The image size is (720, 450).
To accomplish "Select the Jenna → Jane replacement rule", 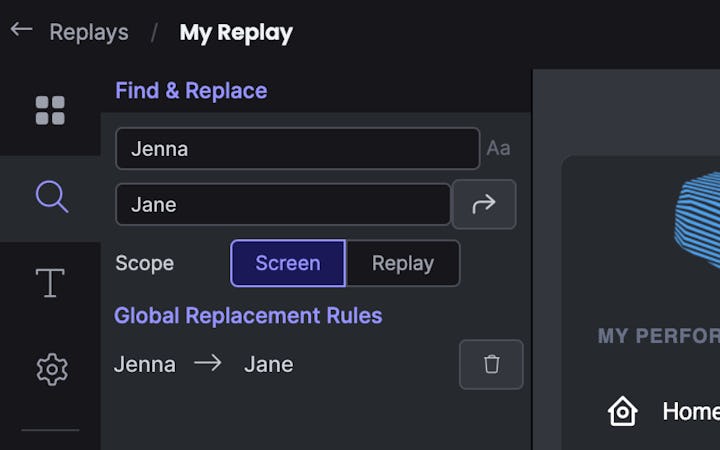I will tap(204, 364).
